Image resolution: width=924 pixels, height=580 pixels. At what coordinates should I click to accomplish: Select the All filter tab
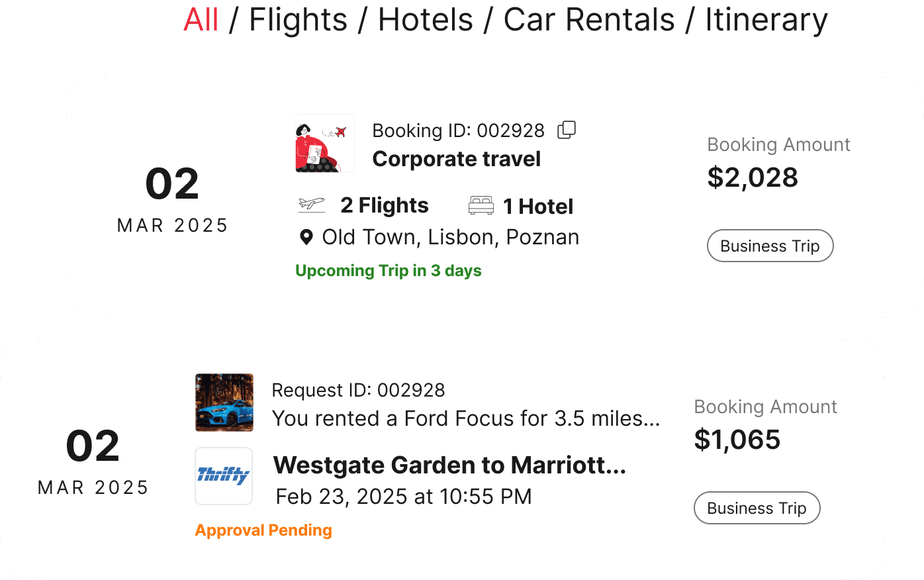tap(201, 20)
